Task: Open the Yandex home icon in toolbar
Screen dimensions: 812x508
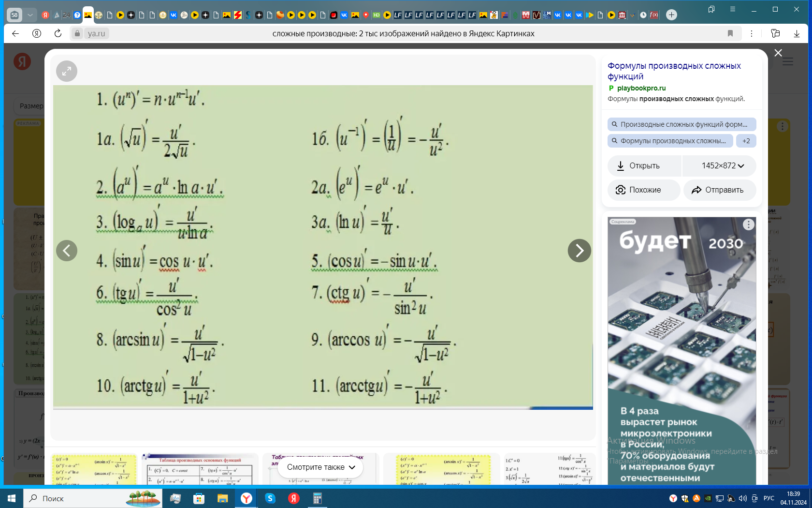Action: pos(37,33)
